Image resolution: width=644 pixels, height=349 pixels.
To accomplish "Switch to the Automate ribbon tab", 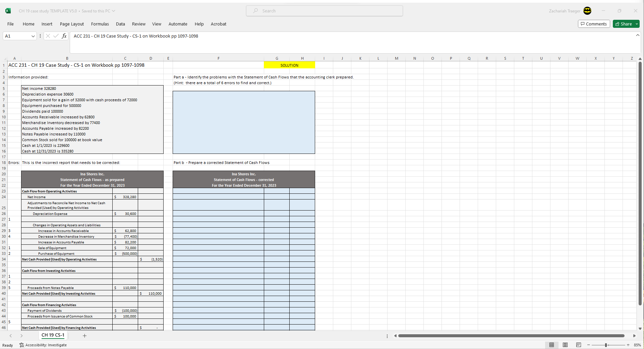I will click(x=178, y=24).
